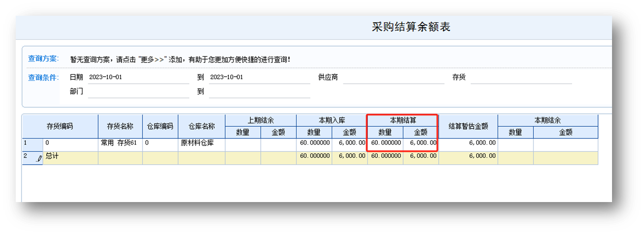644x234 pixels.
Task: Select 总计 row 本期结算 金额 '6,000.00'
Action: (x=420, y=158)
